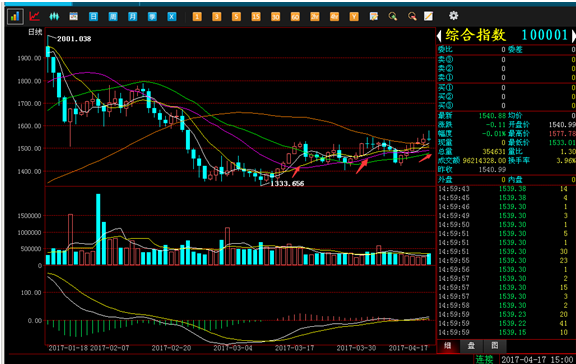This screenshot has width=576, height=364.
Task: Select the daily 日 period button
Action: (x=93, y=16)
